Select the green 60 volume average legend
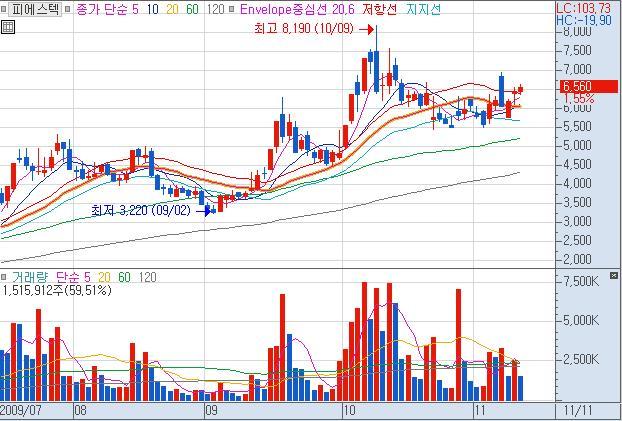 click(x=124, y=277)
